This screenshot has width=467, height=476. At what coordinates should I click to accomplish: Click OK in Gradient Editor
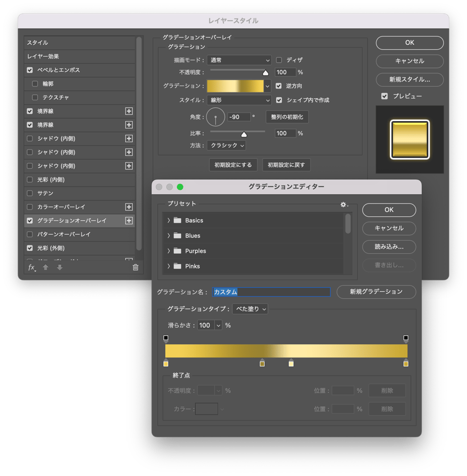click(x=389, y=210)
